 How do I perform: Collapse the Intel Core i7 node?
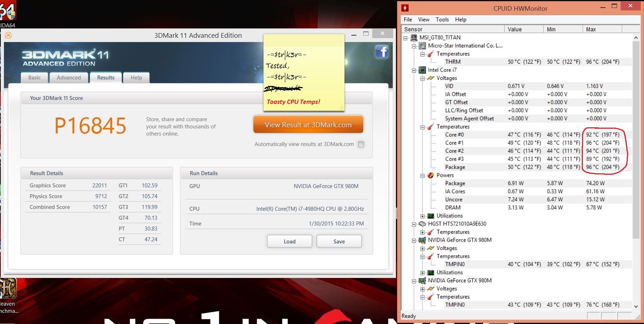click(x=414, y=70)
